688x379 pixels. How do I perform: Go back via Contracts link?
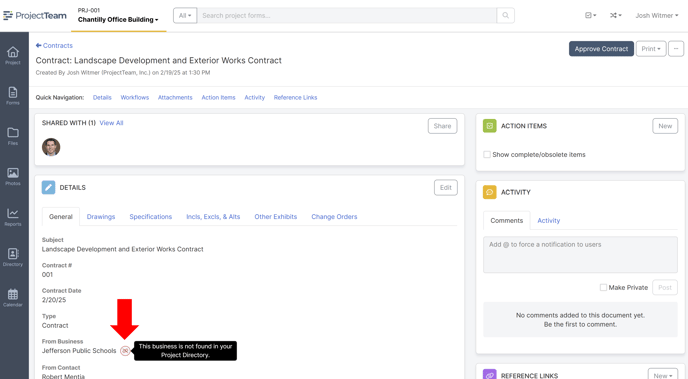click(x=54, y=46)
